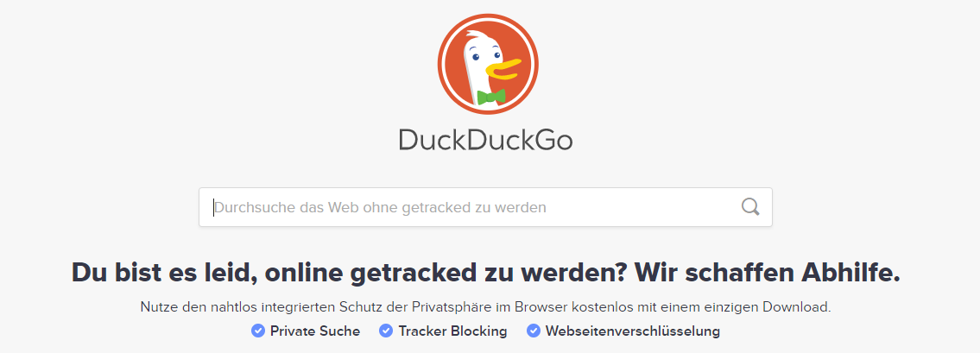Click the duck's green bow tie

491,96
